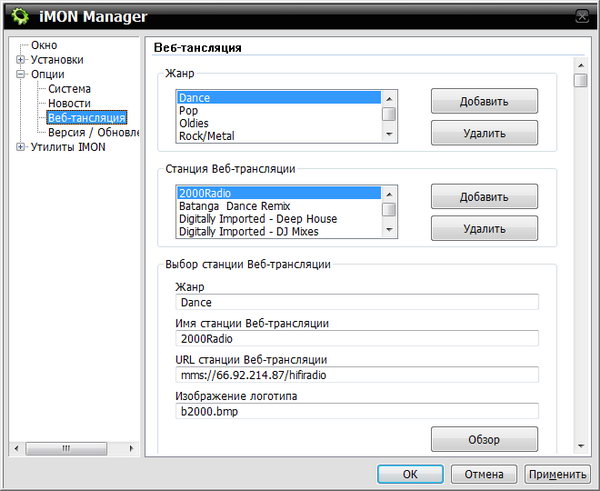Screen dimensions: 600x491
Task: Expand the Утилиты IMON tree node
Action: 21,147
